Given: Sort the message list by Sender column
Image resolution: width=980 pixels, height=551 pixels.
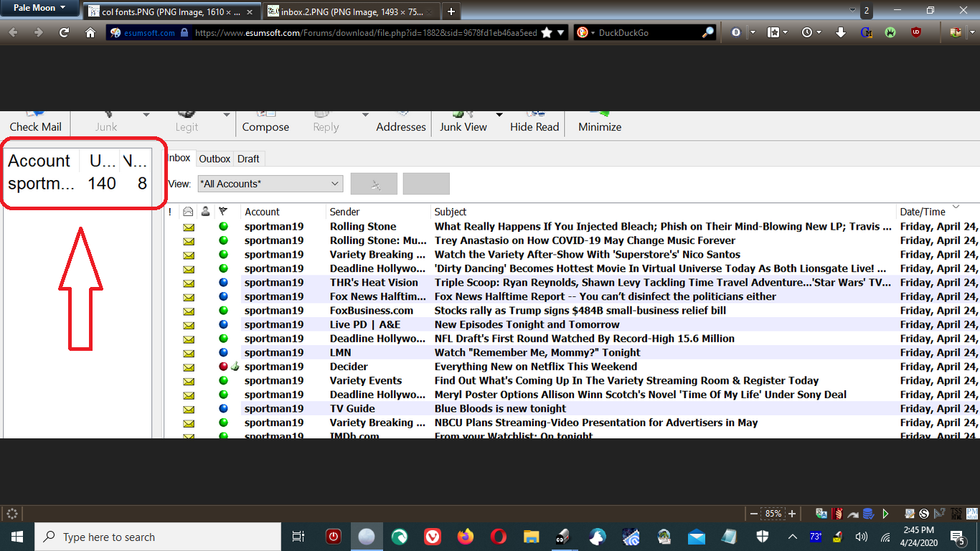Looking at the screenshot, I should pos(378,212).
